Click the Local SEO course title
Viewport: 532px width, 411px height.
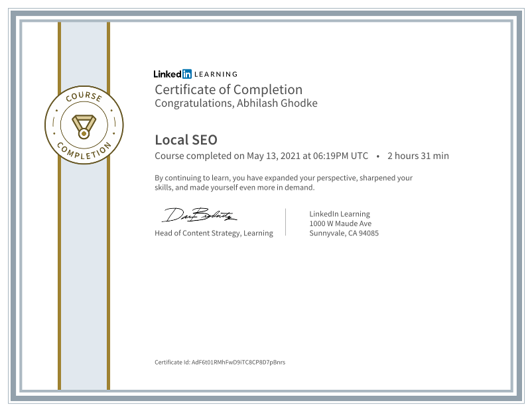click(186, 140)
